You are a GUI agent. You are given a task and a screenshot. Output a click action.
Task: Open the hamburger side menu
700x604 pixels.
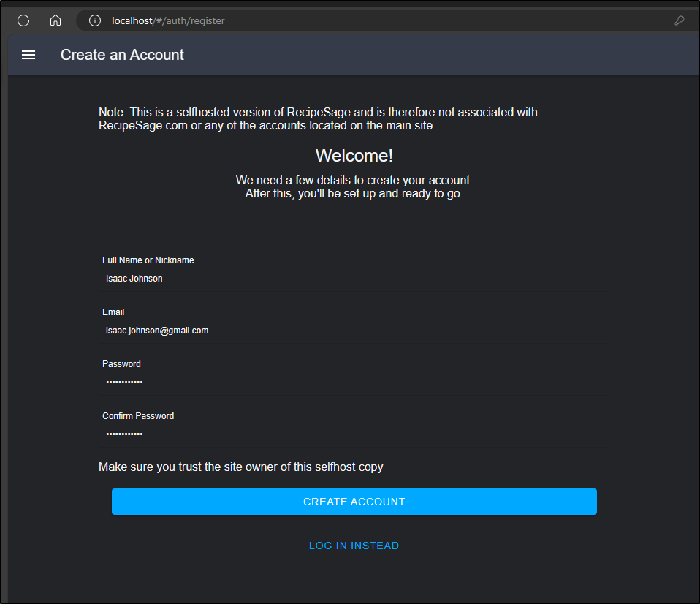tap(28, 55)
